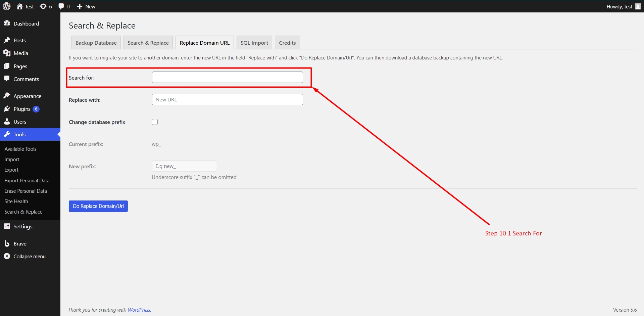Go to the Users menu label

point(20,122)
